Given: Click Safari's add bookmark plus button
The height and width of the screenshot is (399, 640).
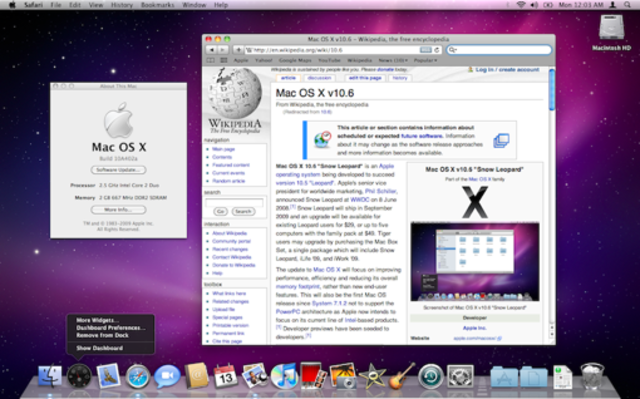Looking at the screenshot, I should pos(238,50).
